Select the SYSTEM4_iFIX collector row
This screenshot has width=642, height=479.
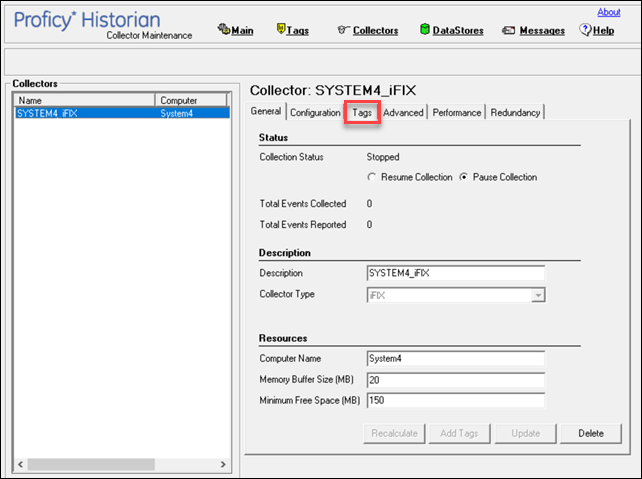coord(122,113)
